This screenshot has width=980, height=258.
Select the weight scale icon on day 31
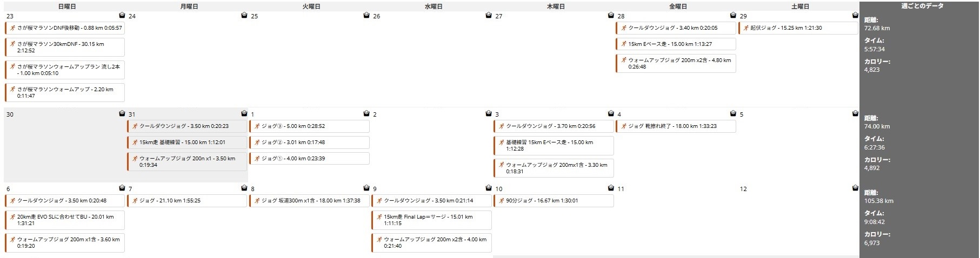[x=244, y=114]
